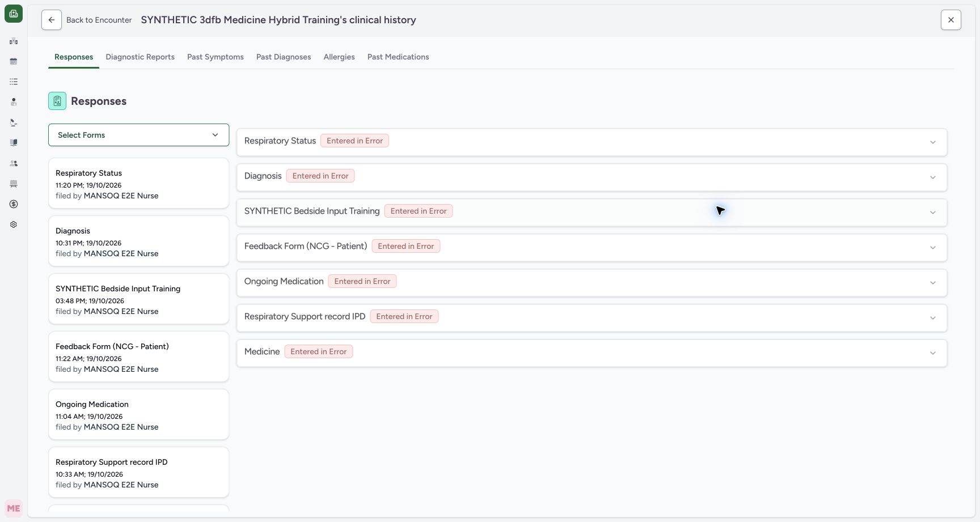The image size is (980, 522).
Task: Open the users group sidebar icon
Action: pos(14,163)
